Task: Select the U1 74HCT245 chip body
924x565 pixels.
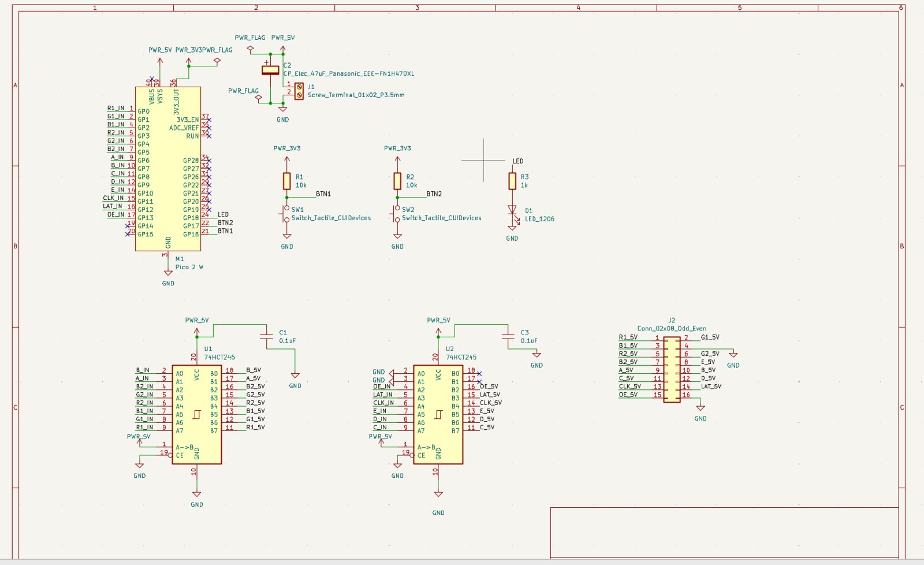Action: click(x=197, y=414)
